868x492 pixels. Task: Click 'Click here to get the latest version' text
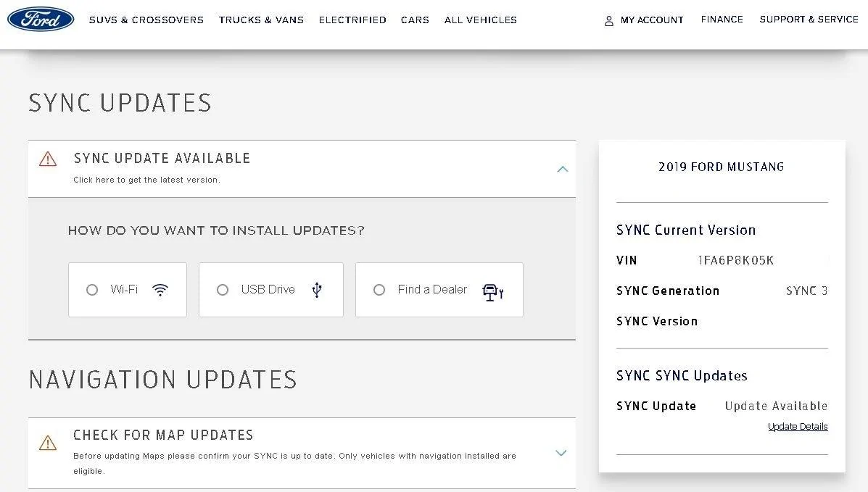[x=146, y=180]
